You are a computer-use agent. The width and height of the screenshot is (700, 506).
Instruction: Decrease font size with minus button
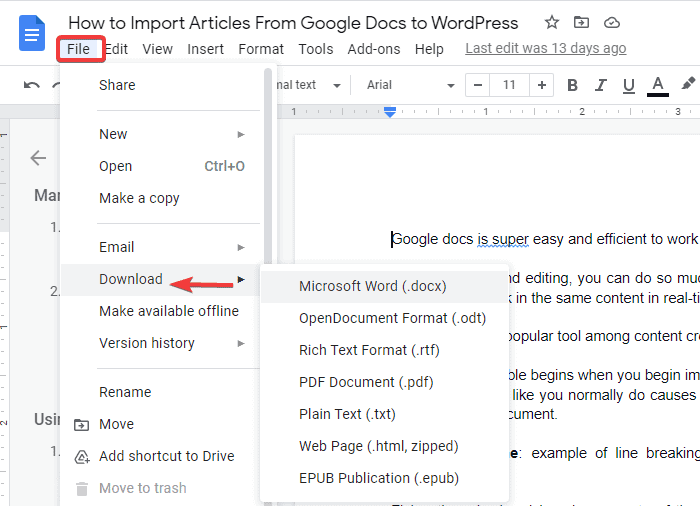point(480,85)
